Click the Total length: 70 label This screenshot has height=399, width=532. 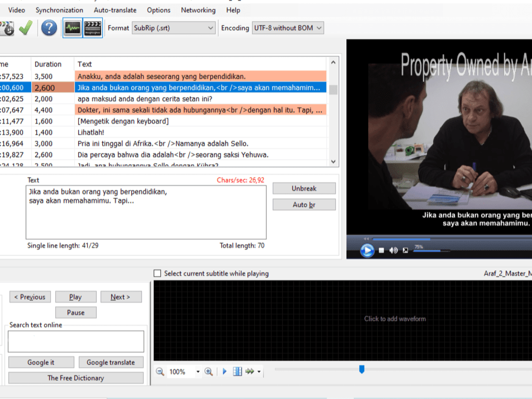[242, 246]
